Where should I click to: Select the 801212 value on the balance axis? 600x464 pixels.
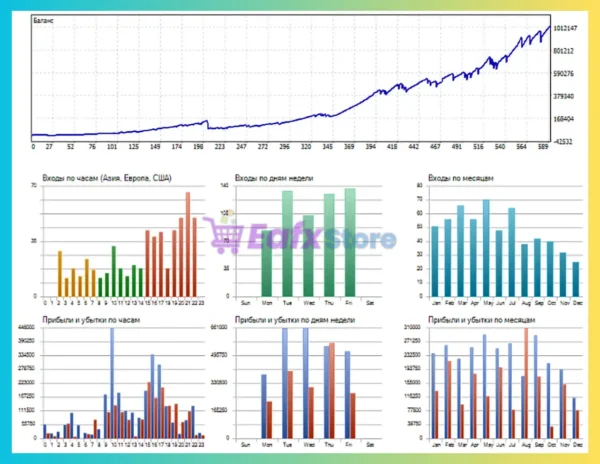tap(564, 51)
